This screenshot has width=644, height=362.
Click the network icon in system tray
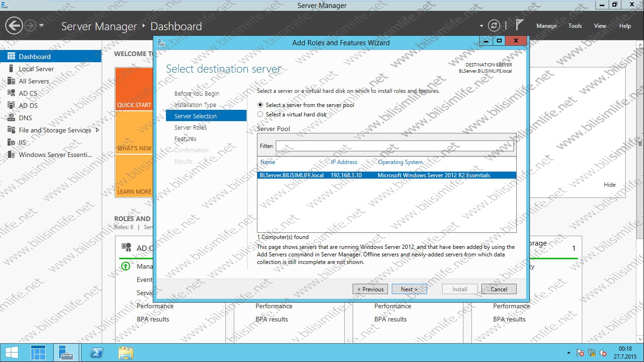tap(592, 353)
